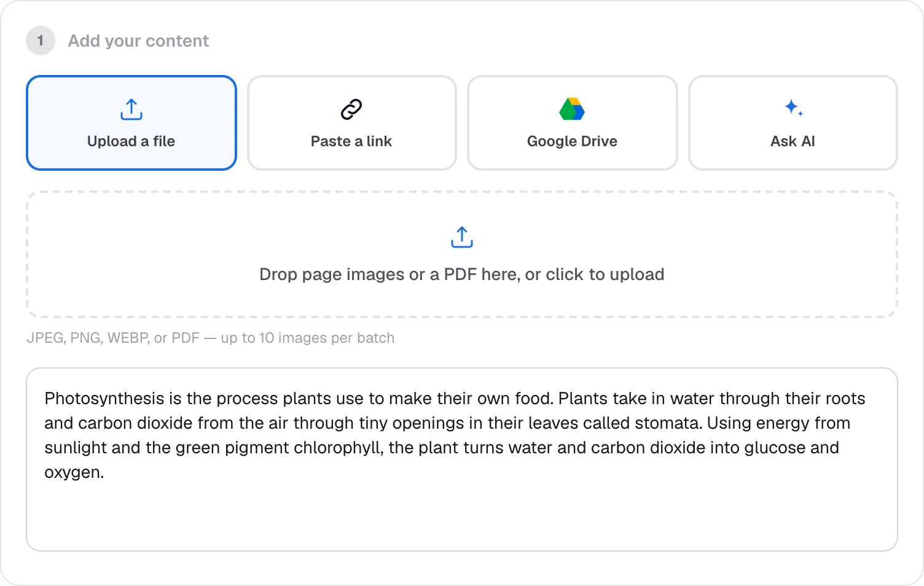Switch to Paste a link option
This screenshot has width=924, height=586.
pos(351,123)
